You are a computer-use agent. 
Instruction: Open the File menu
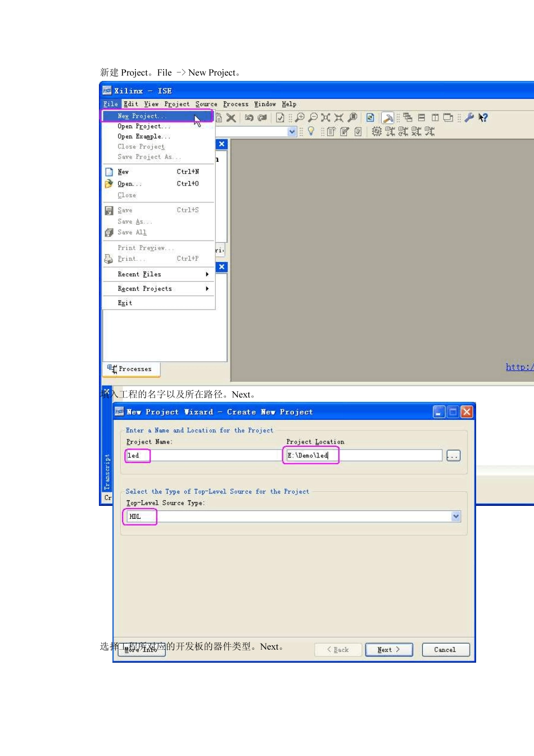111,104
